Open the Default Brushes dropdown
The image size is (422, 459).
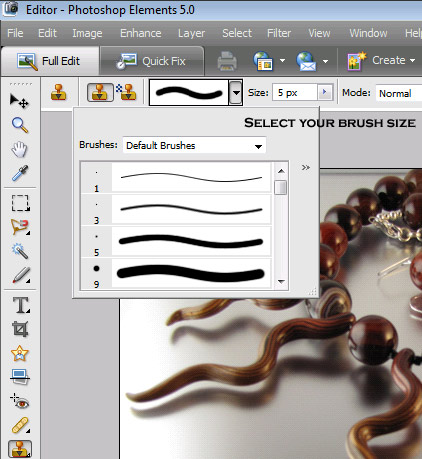point(194,145)
